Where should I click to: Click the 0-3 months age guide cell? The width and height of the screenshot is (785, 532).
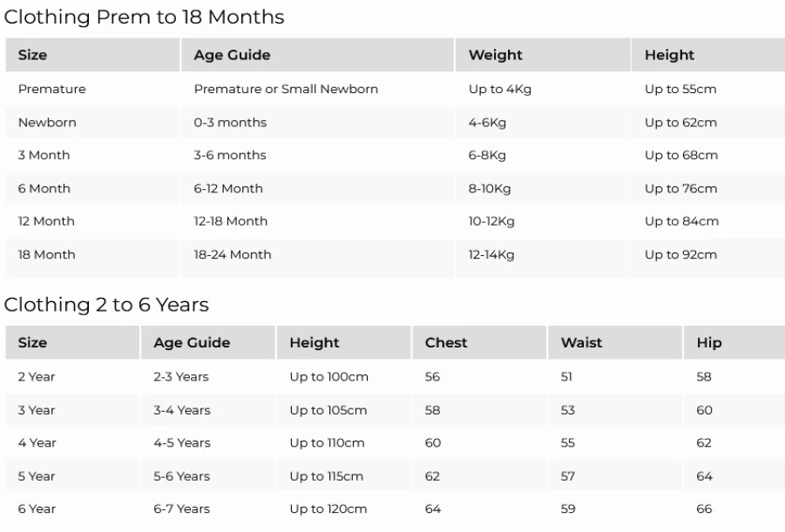pyautogui.click(x=317, y=123)
